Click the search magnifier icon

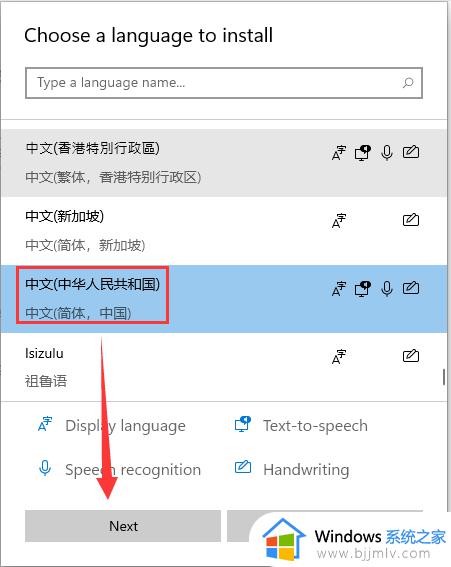click(x=408, y=83)
